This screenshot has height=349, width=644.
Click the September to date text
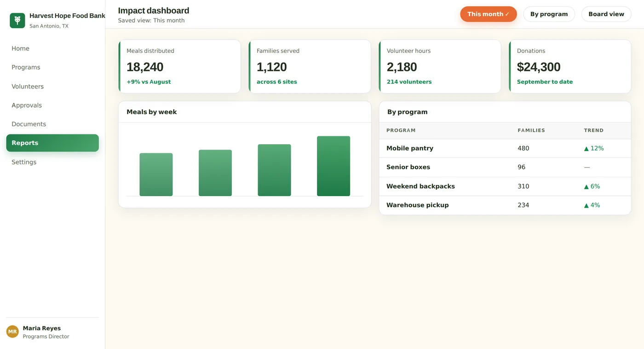(545, 82)
